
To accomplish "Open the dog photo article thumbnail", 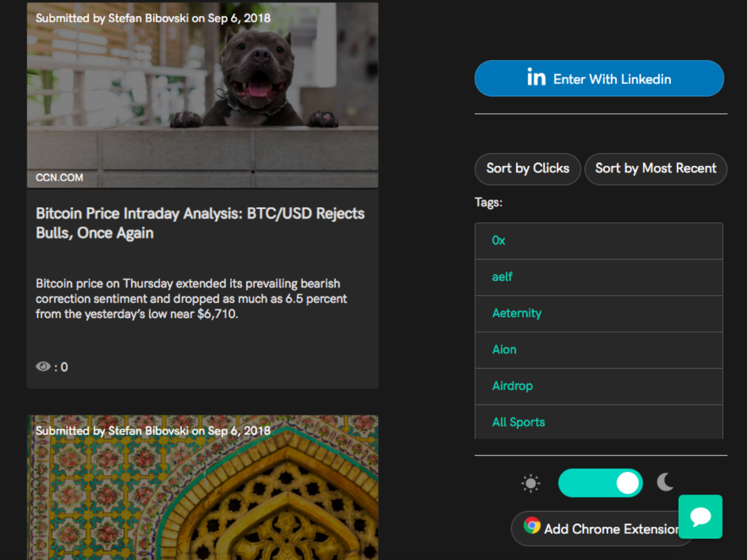I will [x=203, y=95].
